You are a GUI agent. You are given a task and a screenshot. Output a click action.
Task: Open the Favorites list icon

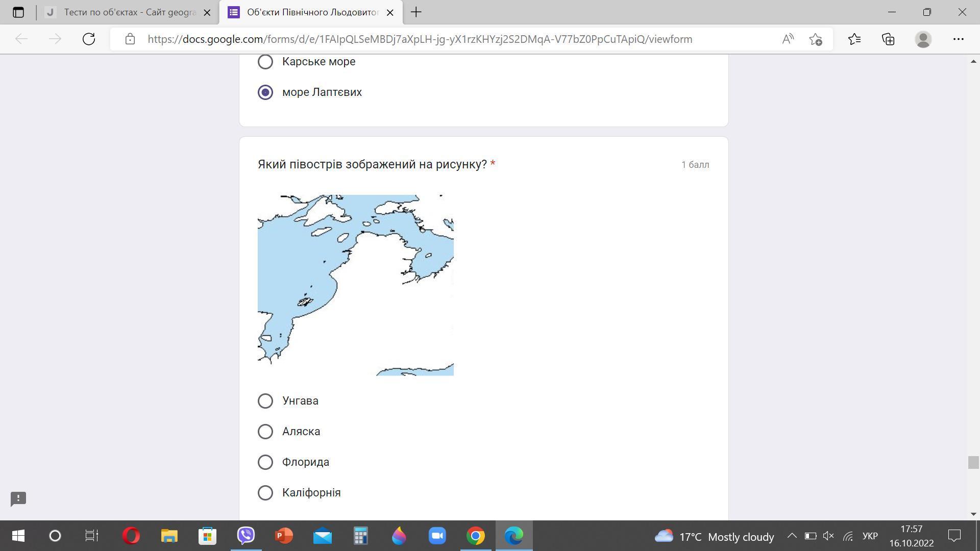[854, 39]
